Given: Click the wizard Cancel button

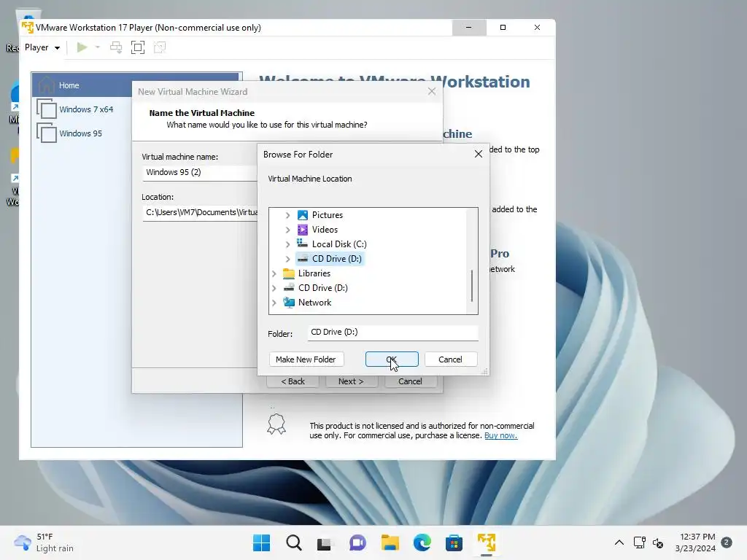Looking at the screenshot, I should pos(410,381).
